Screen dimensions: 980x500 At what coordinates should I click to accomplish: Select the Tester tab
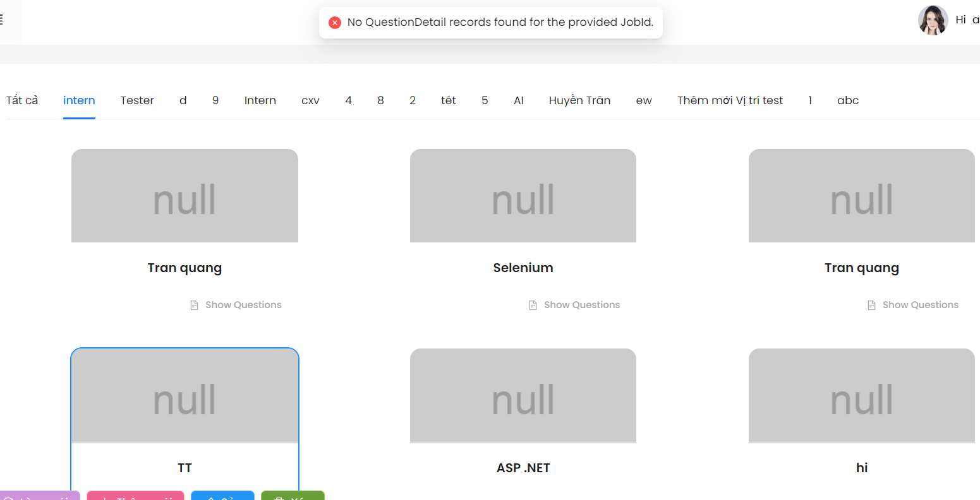tap(137, 100)
